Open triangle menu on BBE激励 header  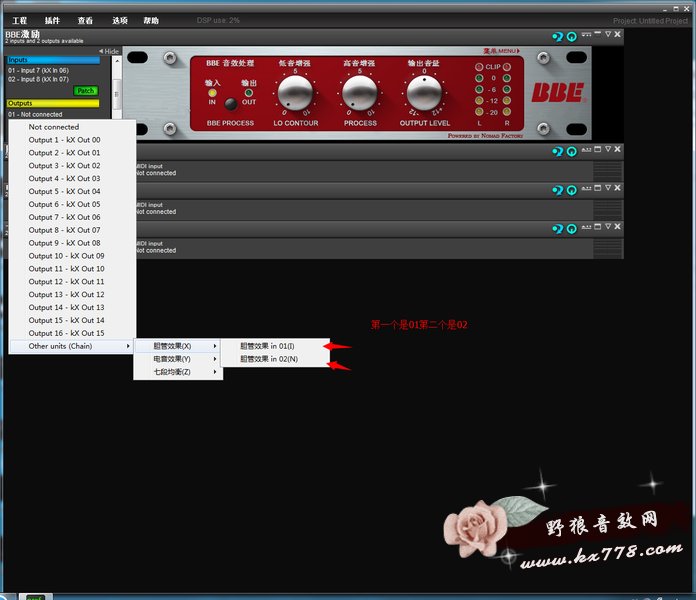pyautogui.click(x=608, y=34)
